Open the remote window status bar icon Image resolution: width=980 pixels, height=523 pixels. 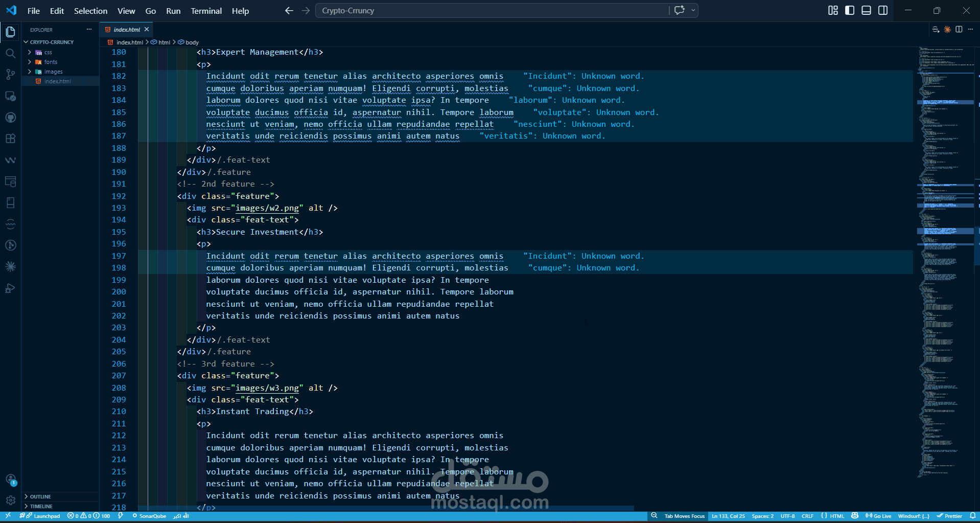click(8, 516)
